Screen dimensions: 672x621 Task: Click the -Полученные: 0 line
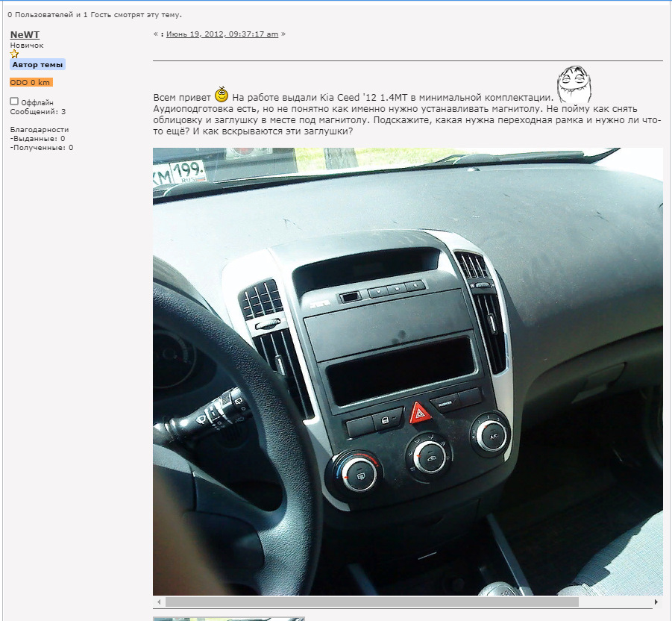pyautogui.click(x=42, y=148)
